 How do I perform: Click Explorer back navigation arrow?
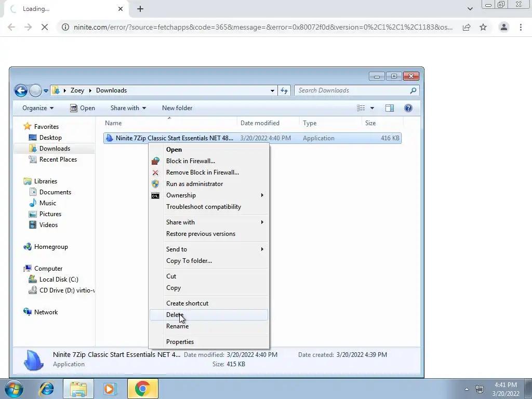point(21,90)
